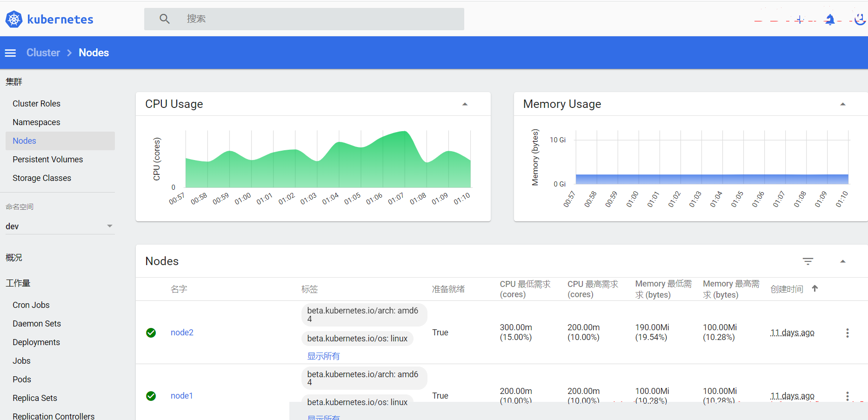Click the 概况 overview link
Screen dimensions: 868x420
click(x=14, y=258)
